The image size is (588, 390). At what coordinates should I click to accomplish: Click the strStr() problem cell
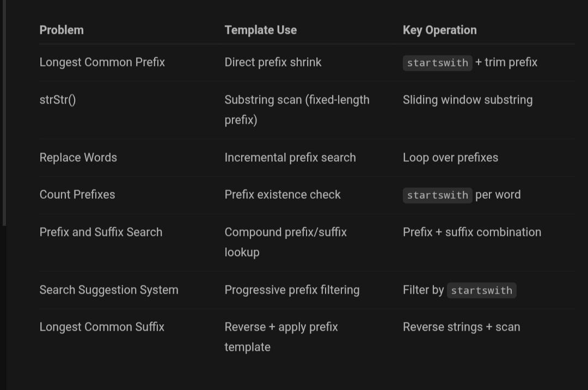point(58,100)
